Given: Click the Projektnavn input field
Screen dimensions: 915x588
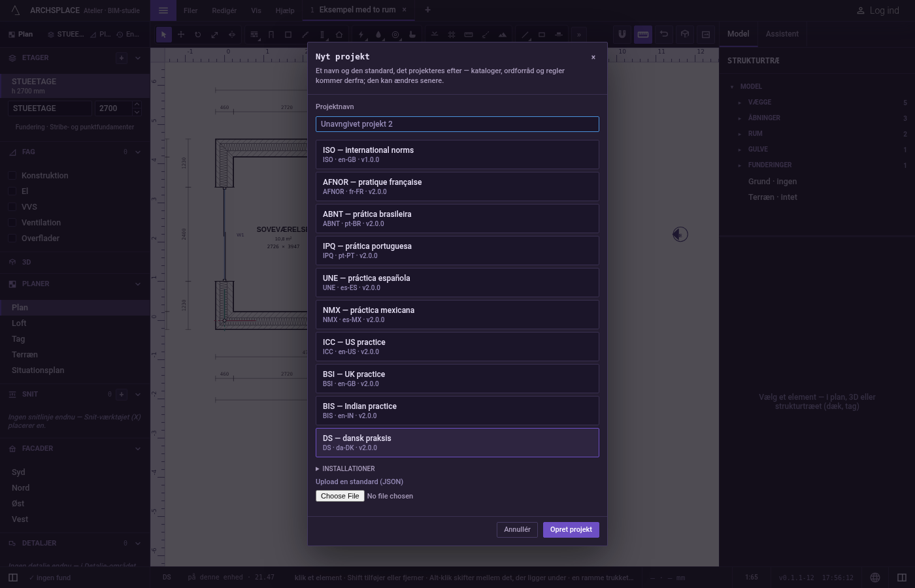Looking at the screenshot, I should point(457,124).
